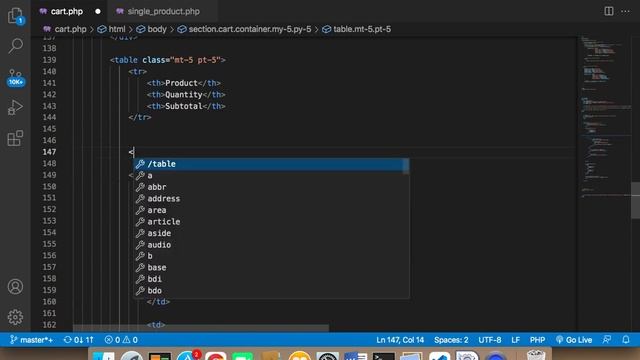640x360 pixels.
Task: Click the "mt-5 pt-5" class string
Action: coord(196,60)
